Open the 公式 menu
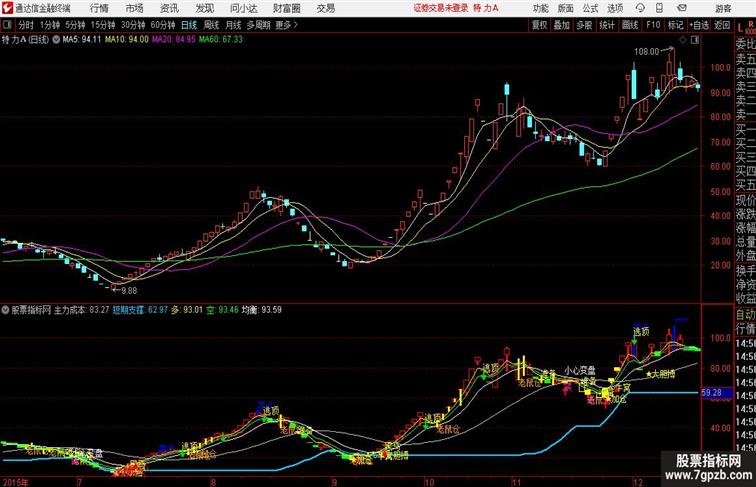The width and height of the screenshot is (756, 487). tap(590, 8)
